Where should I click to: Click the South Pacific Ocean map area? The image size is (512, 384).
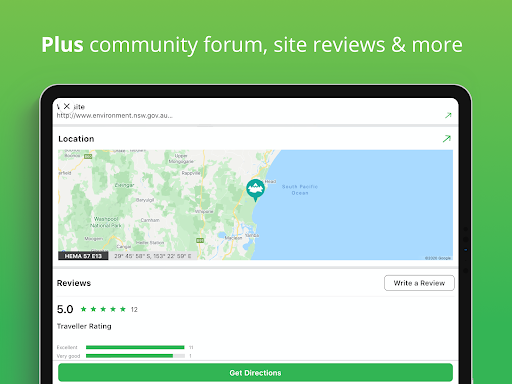(x=300, y=190)
